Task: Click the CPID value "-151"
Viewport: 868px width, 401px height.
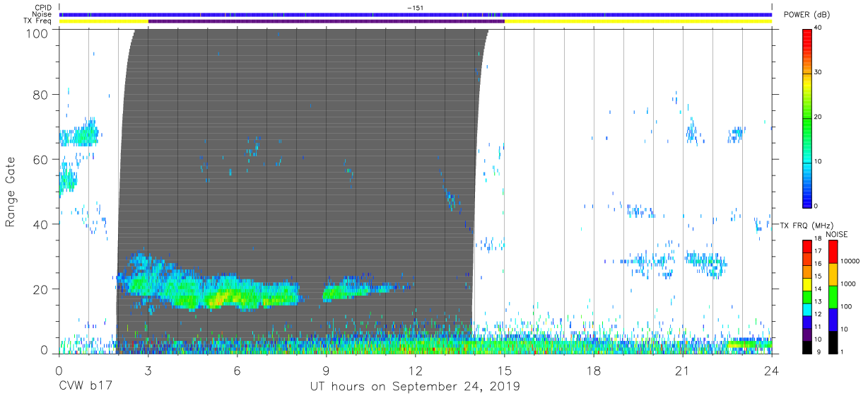Action: (x=416, y=7)
